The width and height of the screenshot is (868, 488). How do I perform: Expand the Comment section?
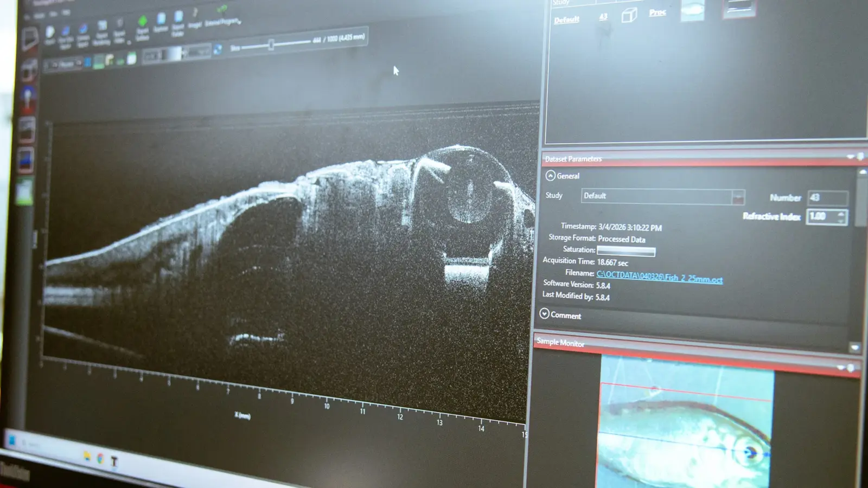pyautogui.click(x=545, y=314)
